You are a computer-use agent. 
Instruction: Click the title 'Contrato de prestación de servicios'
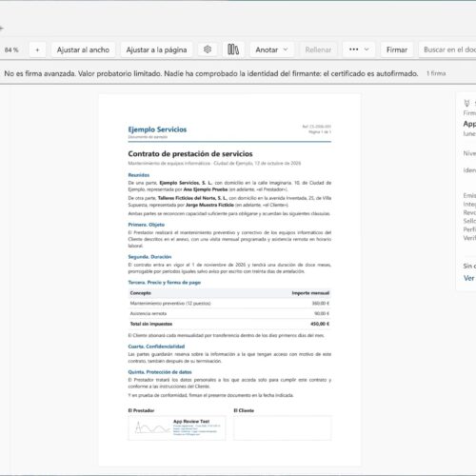click(x=190, y=154)
